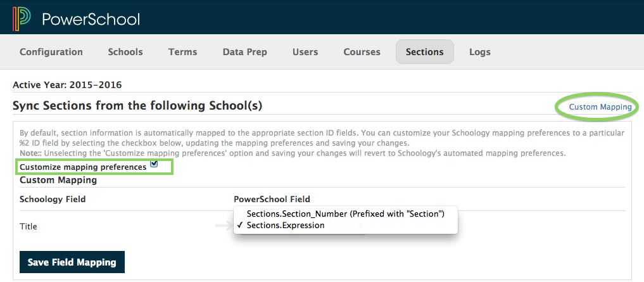Screen dimensions: 644x282
Task: Switch to the Schools tab
Action: (x=125, y=52)
